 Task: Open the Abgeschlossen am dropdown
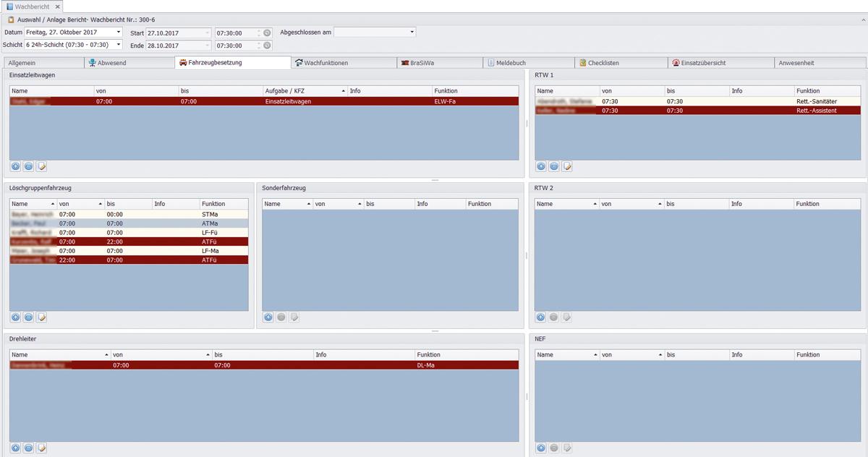click(412, 33)
